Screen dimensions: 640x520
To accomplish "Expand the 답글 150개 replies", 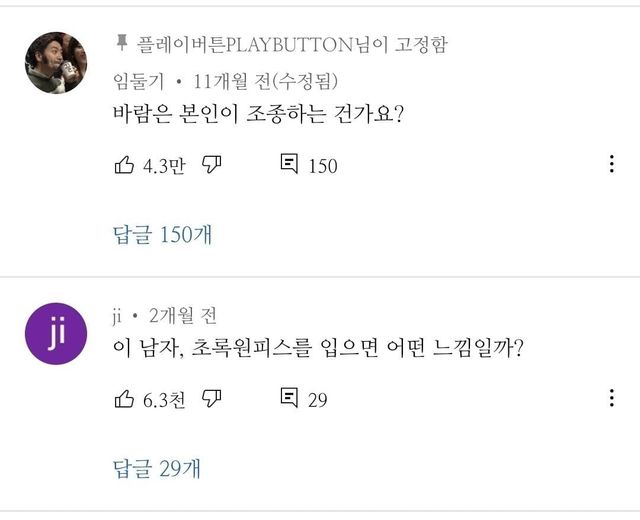I will pos(162,235).
